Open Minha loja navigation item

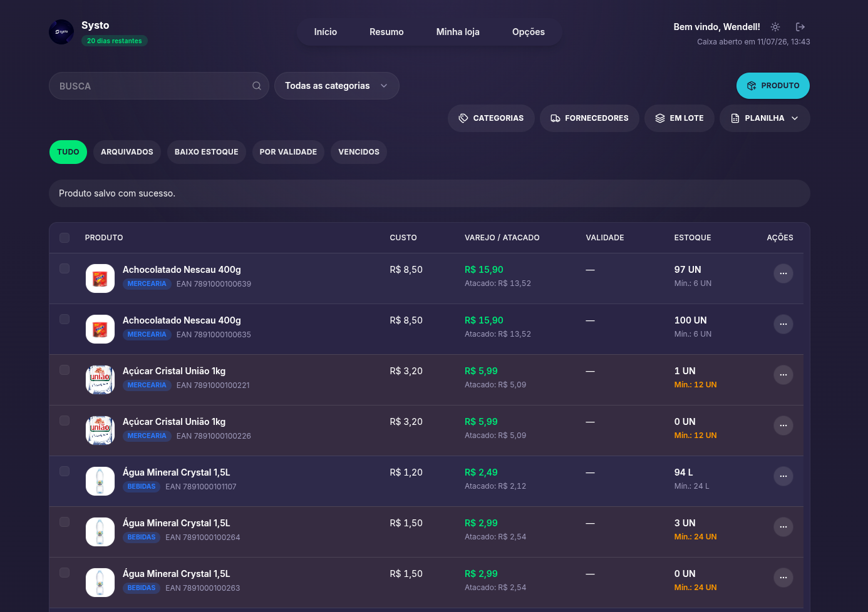(x=458, y=32)
